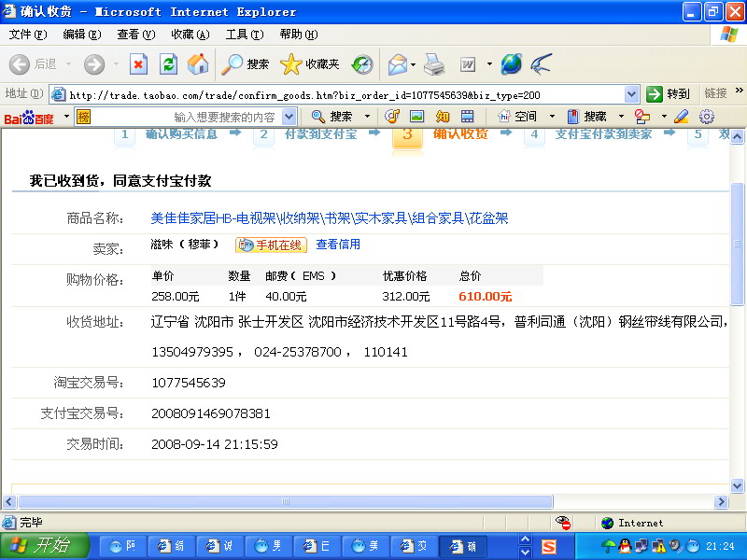Viewport: 747px width, 560px height.
Task: Click the horizontal scrollbar left arrow
Action: [x=9, y=501]
